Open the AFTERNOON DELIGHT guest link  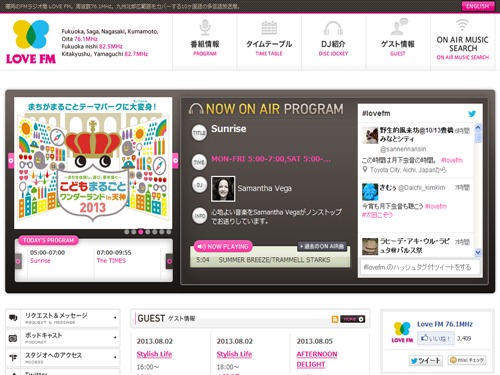coord(317,359)
